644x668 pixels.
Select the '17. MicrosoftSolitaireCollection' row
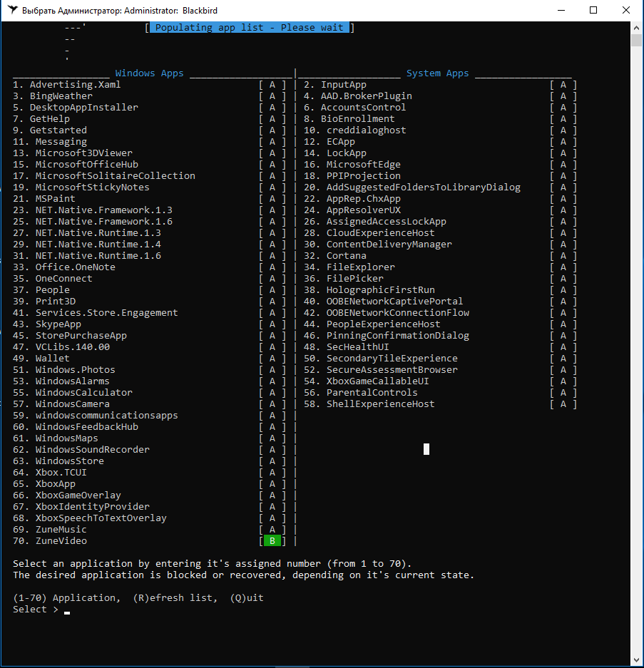point(149,176)
